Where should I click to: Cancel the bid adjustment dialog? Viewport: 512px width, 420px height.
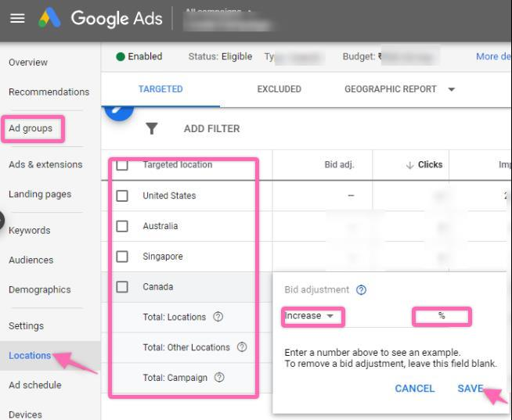point(414,389)
